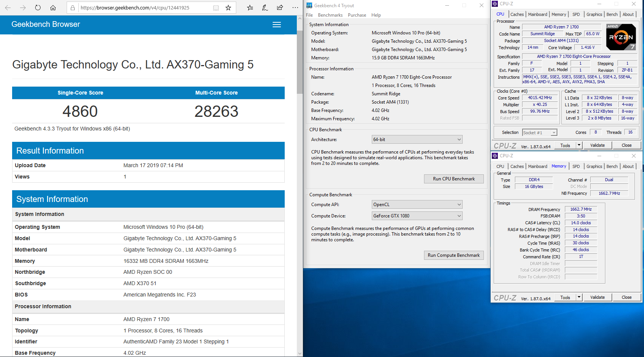Open reading view in address bar
644x357 pixels.
[x=216, y=8]
